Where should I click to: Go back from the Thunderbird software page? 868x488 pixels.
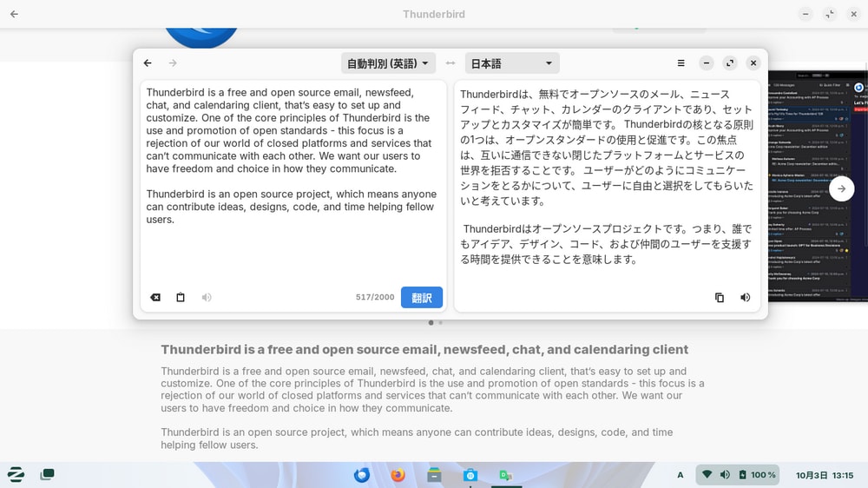tap(14, 14)
